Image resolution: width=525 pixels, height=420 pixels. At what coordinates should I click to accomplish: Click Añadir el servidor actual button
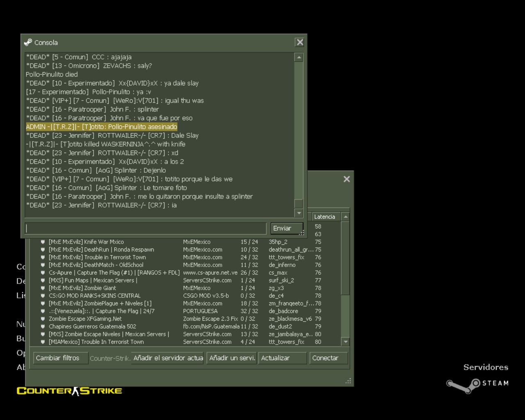(x=167, y=358)
